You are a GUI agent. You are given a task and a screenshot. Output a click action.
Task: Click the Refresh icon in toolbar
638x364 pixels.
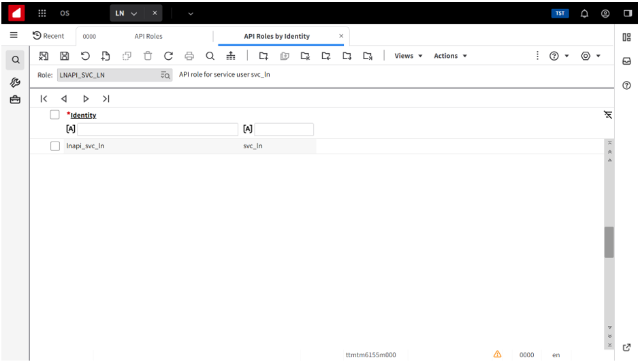pyautogui.click(x=168, y=56)
